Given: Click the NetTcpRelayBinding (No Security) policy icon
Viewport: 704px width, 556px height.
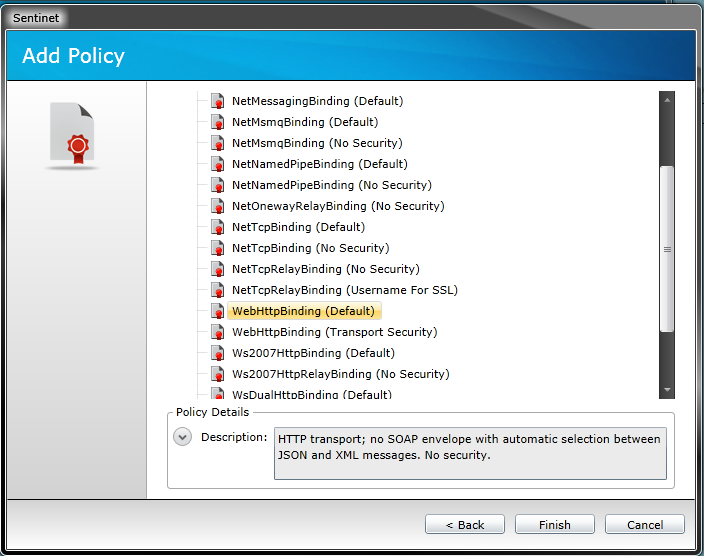Looking at the screenshot, I should [218, 269].
